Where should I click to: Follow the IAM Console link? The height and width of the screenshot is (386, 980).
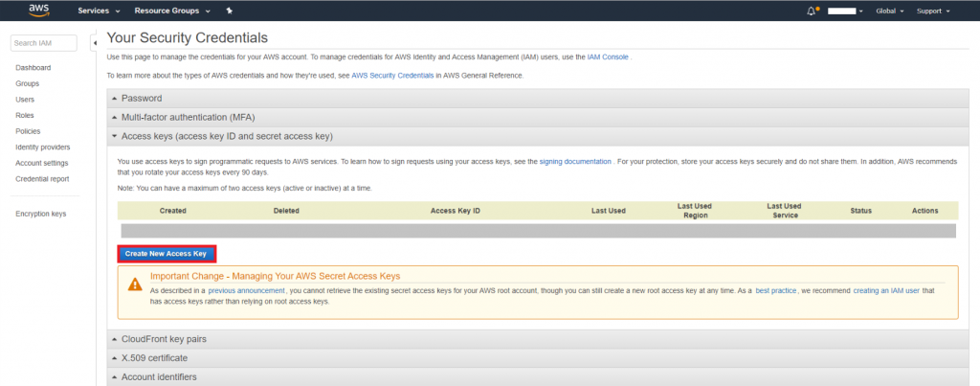(x=608, y=57)
